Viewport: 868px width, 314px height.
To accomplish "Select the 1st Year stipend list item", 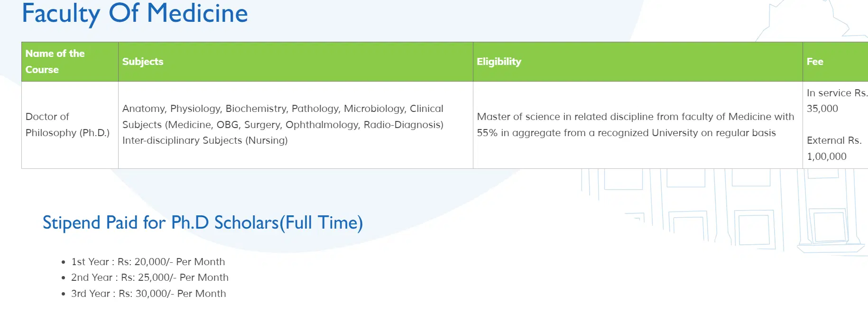I will tap(148, 262).
